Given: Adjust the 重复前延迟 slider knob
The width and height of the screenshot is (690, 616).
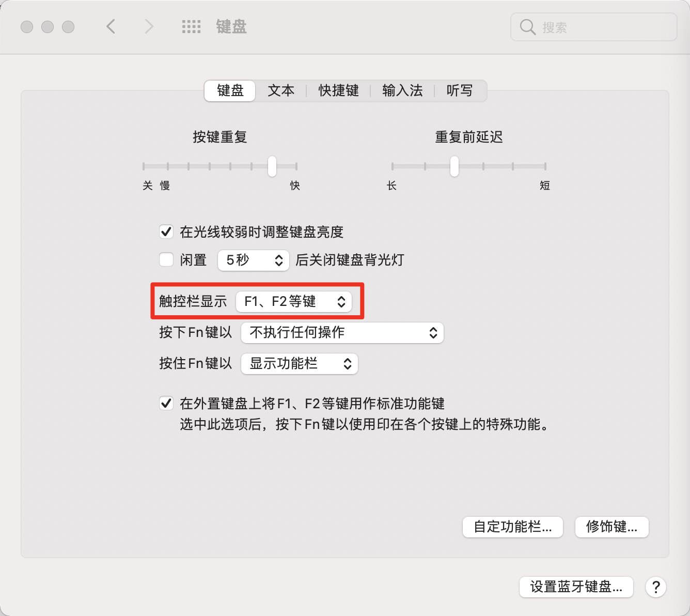Looking at the screenshot, I should 454,166.
